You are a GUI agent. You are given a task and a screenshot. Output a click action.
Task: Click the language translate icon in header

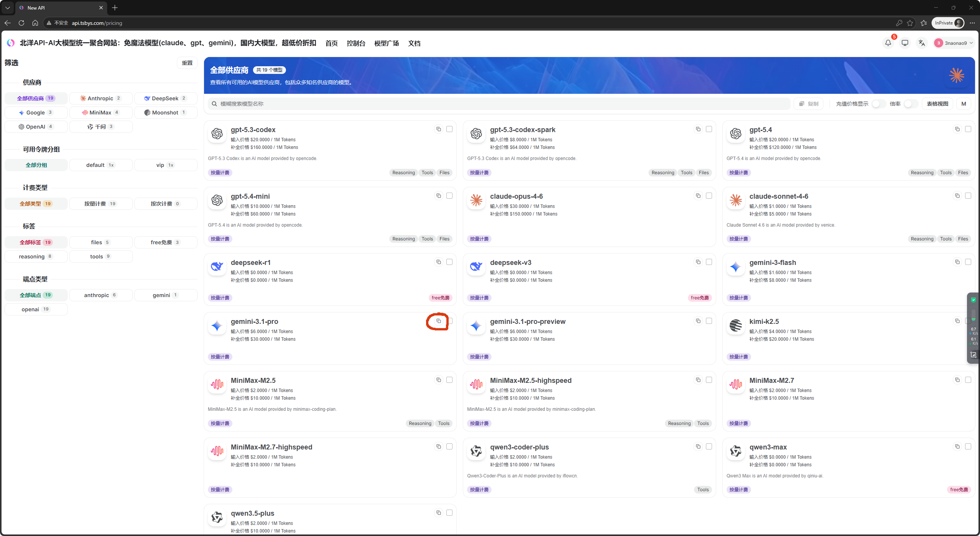[x=921, y=43]
